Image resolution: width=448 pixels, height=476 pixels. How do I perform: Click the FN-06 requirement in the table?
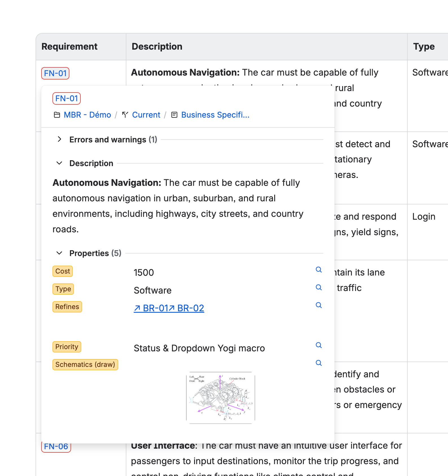56,446
